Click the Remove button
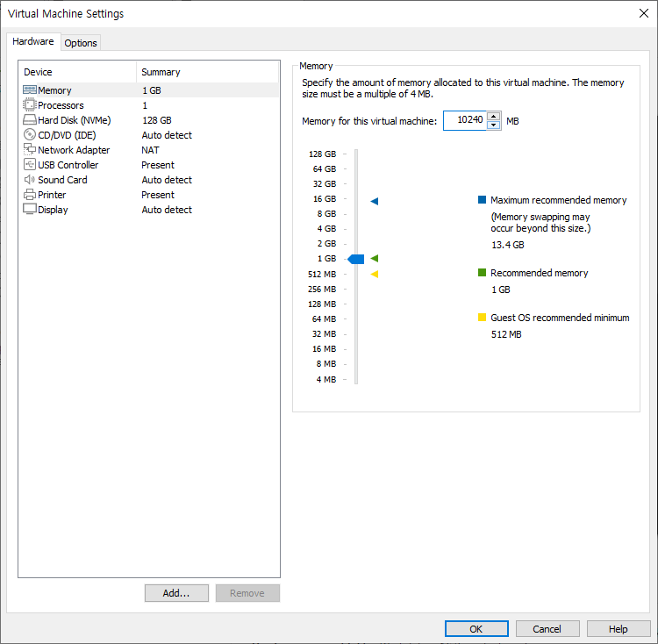The width and height of the screenshot is (658, 644). pos(247,593)
